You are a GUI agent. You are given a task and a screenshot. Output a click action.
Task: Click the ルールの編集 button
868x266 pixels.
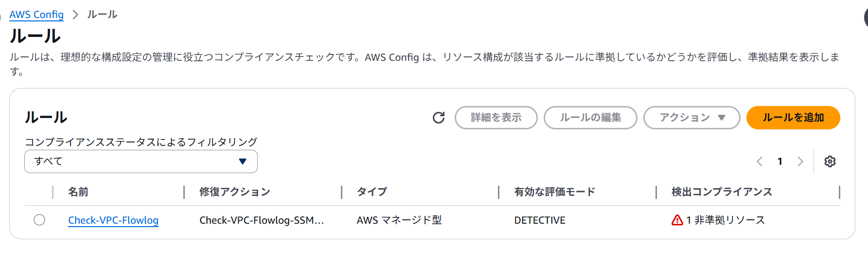tap(590, 118)
